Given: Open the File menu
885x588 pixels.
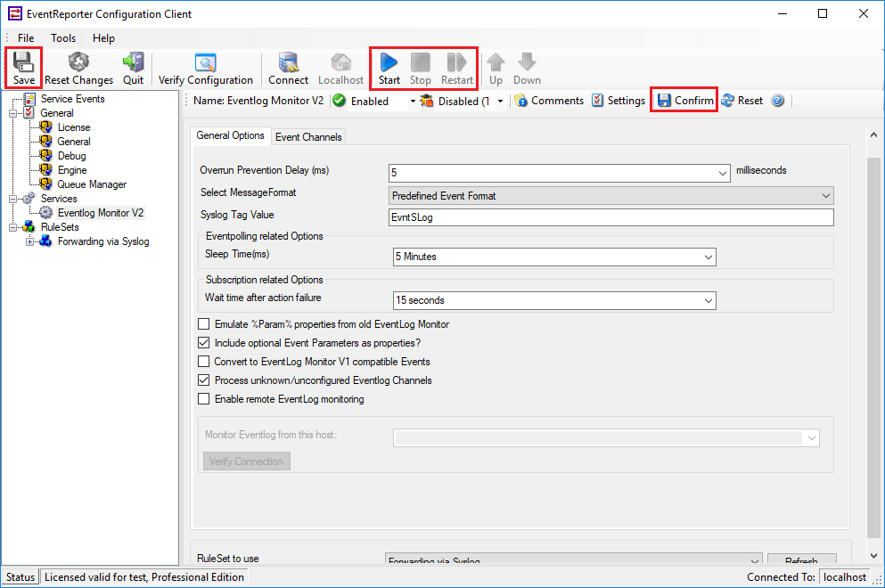Looking at the screenshot, I should coord(26,37).
